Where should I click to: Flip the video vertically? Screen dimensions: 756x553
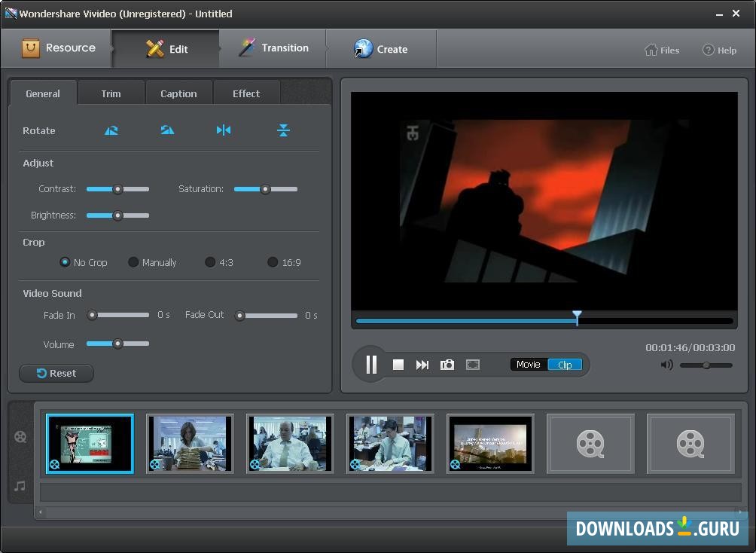pos(283,130)
